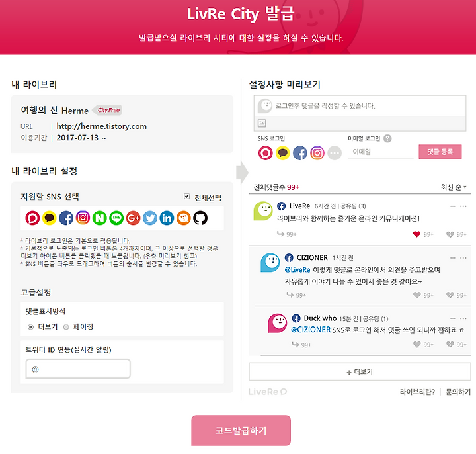Select the 더보기 radio button
Screen dimensions: 476x454
pos(30,327)
